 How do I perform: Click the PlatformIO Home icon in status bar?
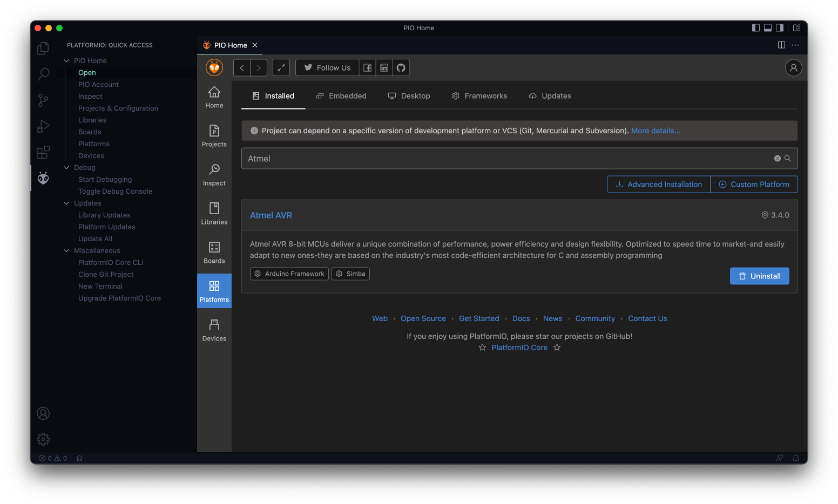tap(79, 458)
